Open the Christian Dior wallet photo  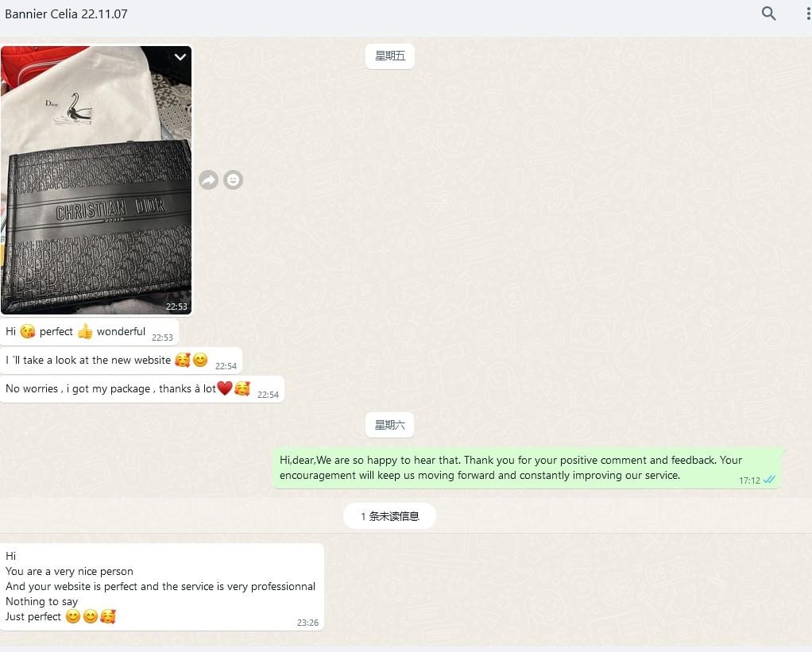tap(96, 180)
